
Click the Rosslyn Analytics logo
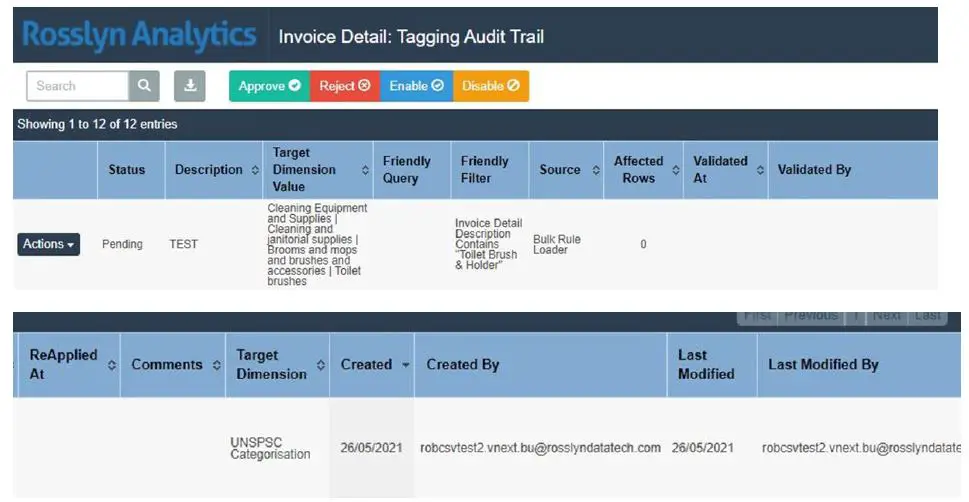coord(139,35)
